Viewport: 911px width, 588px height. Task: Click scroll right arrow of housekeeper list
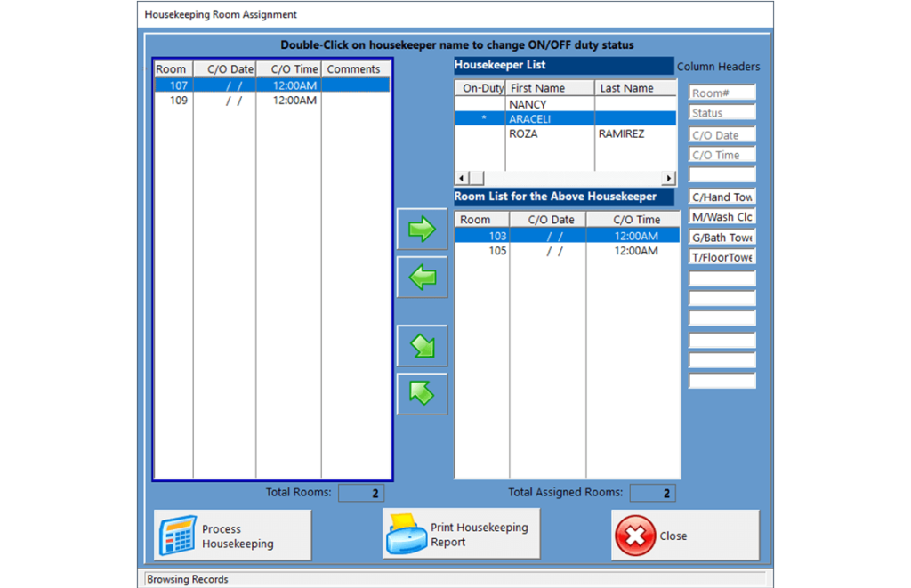(669, 178)
